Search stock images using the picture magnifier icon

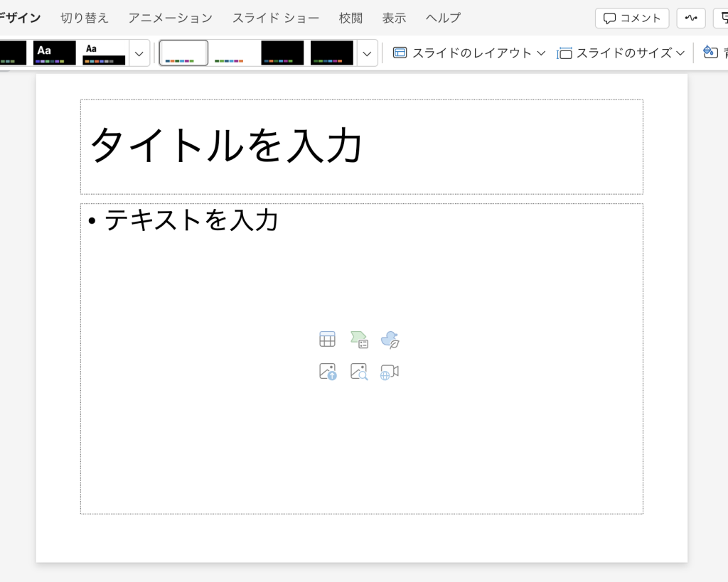click(359, 372)
